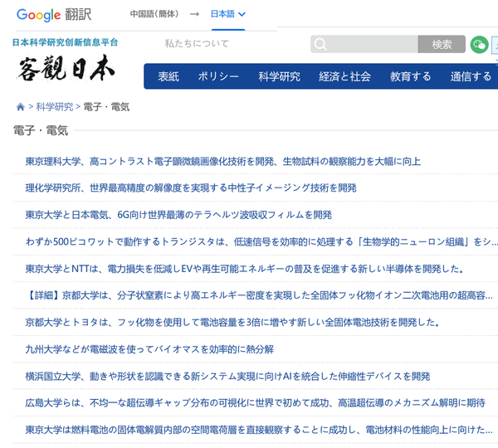Click the green WeChat icon

478,44
